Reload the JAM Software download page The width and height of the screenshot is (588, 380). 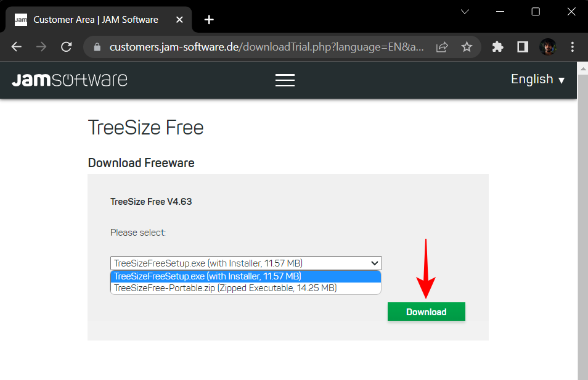click(66, 46)
